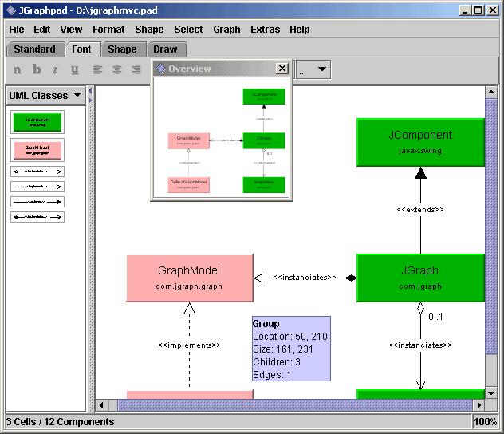Click the hollow triangle arrowhead under GraphModel
The height and width of the screenshot is (434, 504).
[x=189, y=308]
